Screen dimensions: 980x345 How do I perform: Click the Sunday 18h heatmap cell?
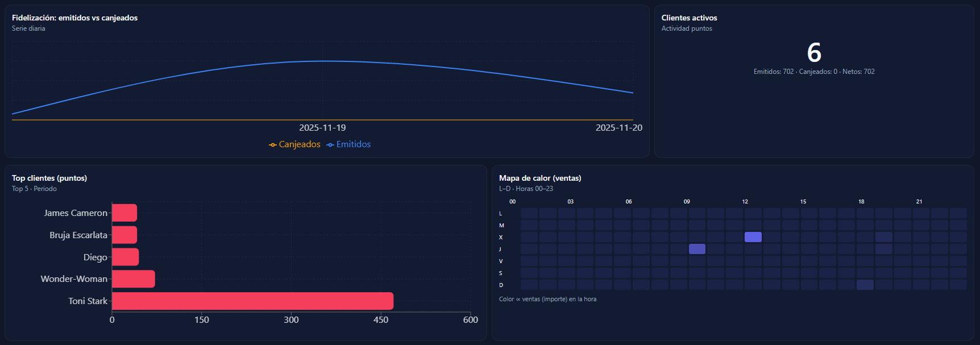pyautogui.click(x=865, y=285)
